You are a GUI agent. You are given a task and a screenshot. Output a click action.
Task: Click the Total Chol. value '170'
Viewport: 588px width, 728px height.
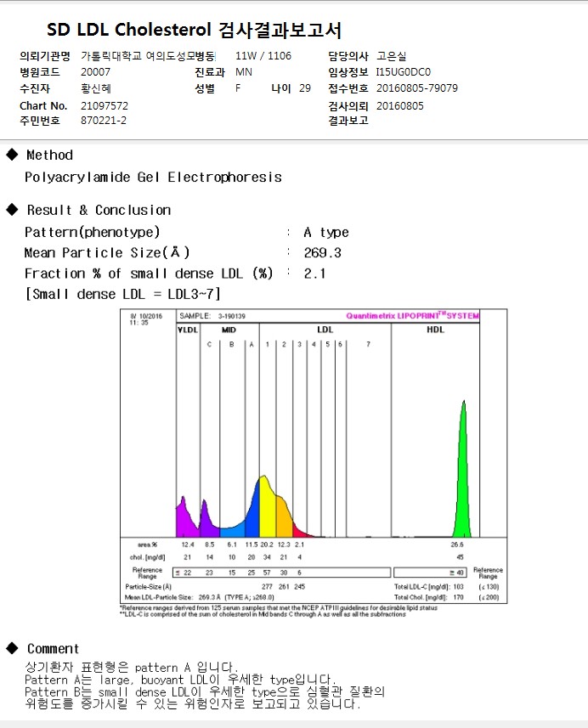458,597
